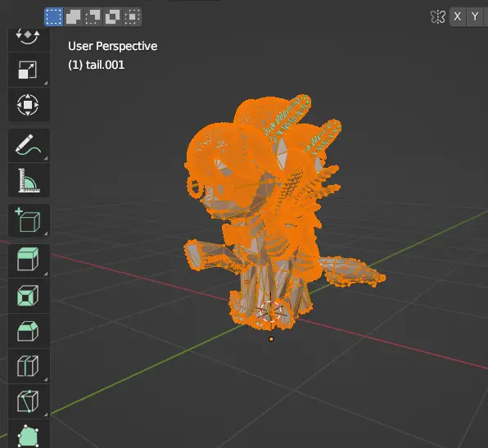Screen dimensions: 488x448
Task: Select the Poly Build tool
Action: [x=29, y=434]
